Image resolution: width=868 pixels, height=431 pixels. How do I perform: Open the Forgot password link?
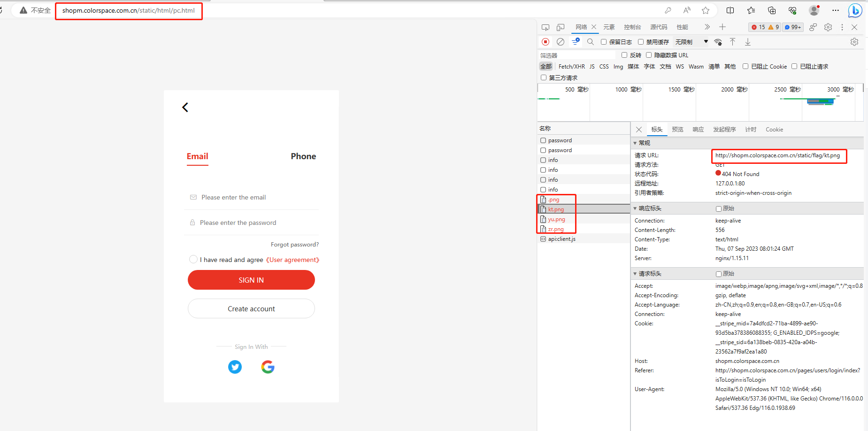pyautogui.click(x=294, y=245)
